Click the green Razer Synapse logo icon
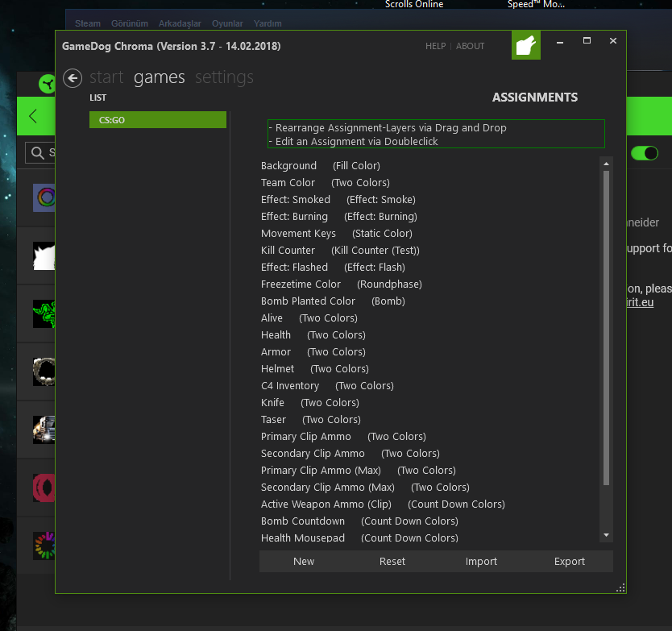The height and width of the screenshot is (631, 672). [48, 84]
